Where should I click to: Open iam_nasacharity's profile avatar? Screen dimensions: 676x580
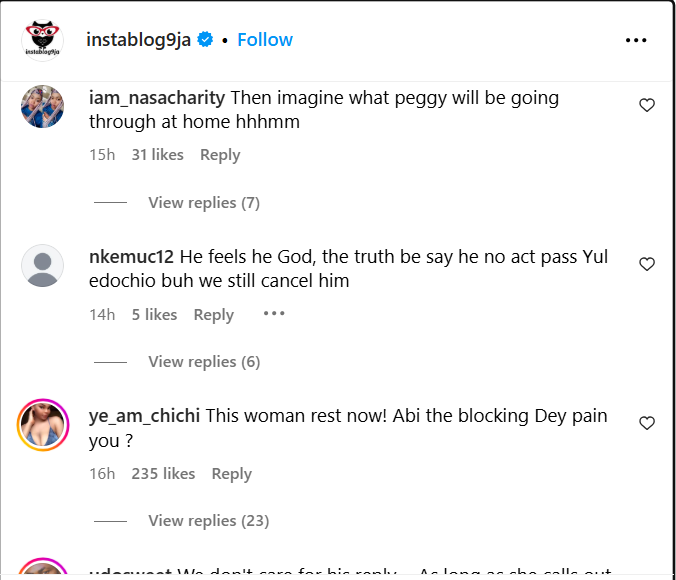coord(43,107)
